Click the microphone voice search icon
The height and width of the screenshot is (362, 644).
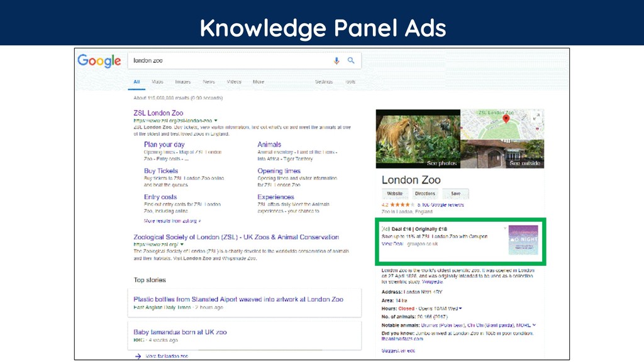(336, 61)
